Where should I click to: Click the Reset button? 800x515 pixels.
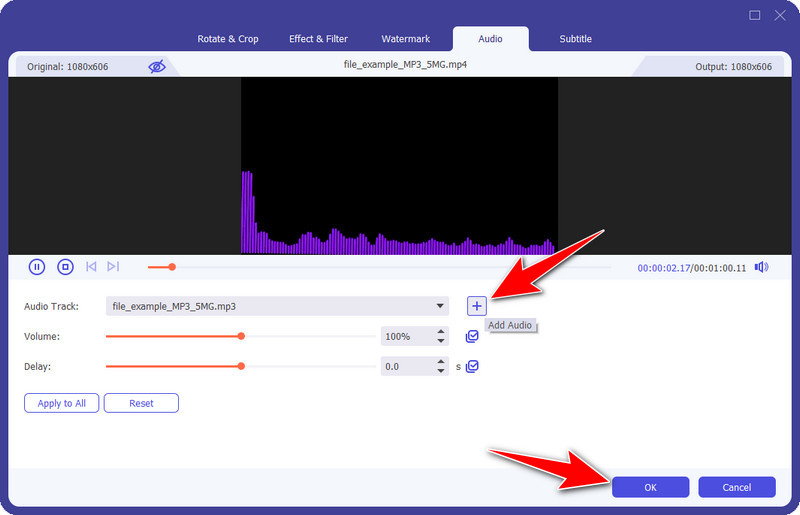click(141, 403)
